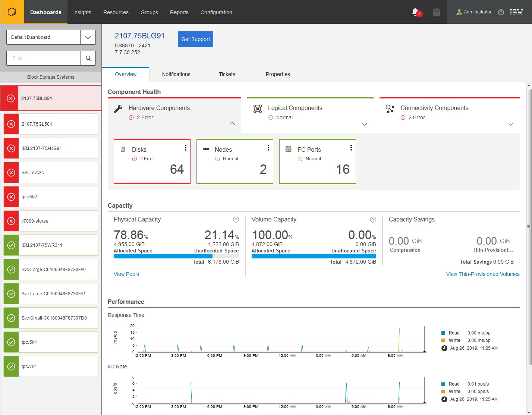The height and width of the screenshot is (415, 532).
Task: Click the Hardware Components wrench icon
Action: coord(118,109)
